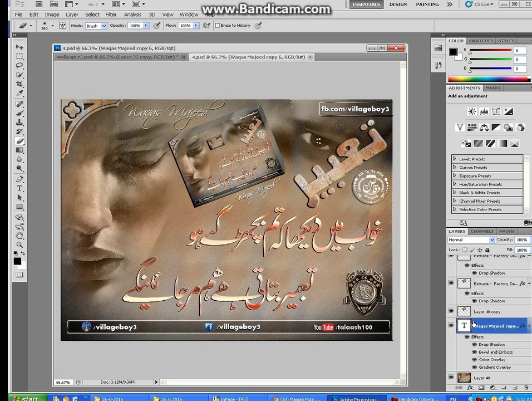Add a Color Balance adjustment
The width and height of the screenshot is (532, 401).
pyautogui.click(x=484, y=128)
